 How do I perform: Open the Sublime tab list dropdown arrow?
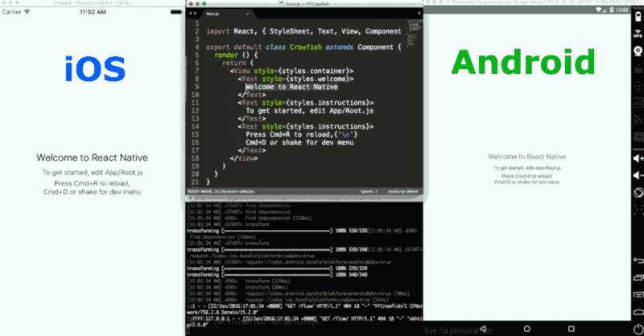(x=419, y=14)
